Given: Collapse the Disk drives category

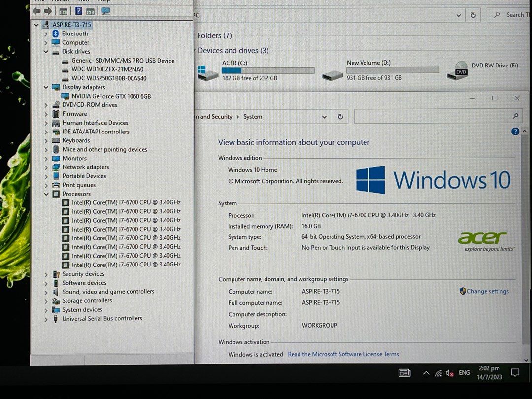Looking at the screenshot, I should [x=46, y=51].
